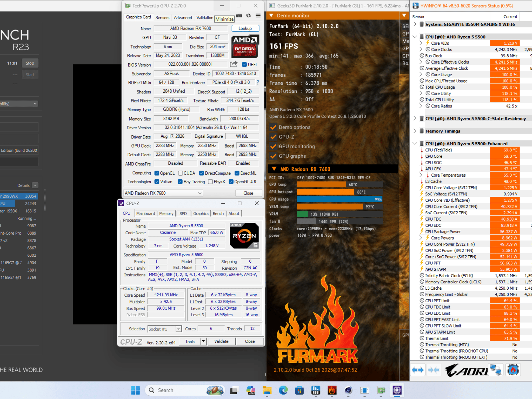Click CPU-Z Tools button
532x399 pixels.
(190, 341)
